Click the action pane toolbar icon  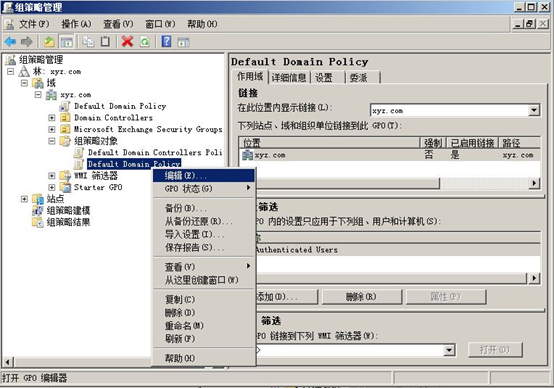183,42
